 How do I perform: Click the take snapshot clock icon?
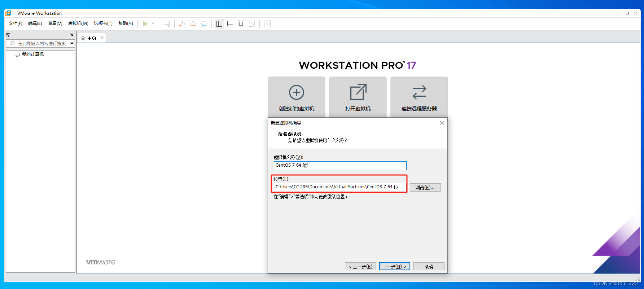click(182, 24)
